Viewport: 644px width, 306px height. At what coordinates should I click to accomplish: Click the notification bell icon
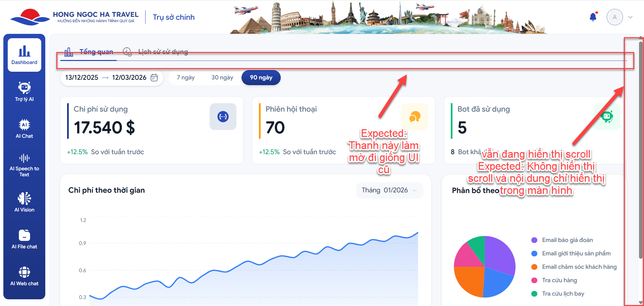click(x=593, y=17)
